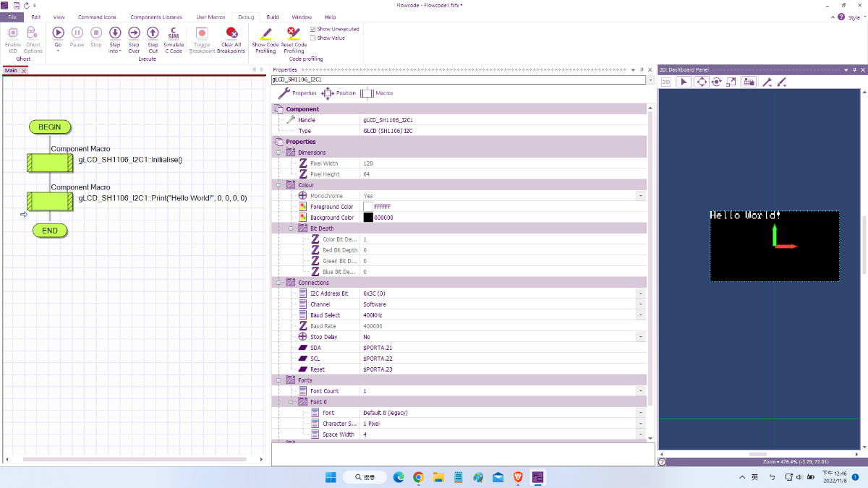Select the move/pan tool in Dashboard Panel
Image resolution: width=868 pixels, height=488 pixels.
701,82
